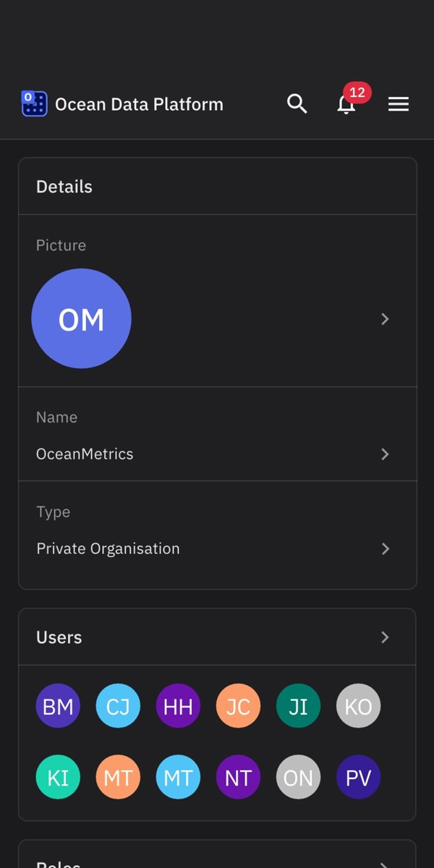The height and width of the screenshot is (868, 434).
Task: Open the HH user avatar
Action: 178,706
